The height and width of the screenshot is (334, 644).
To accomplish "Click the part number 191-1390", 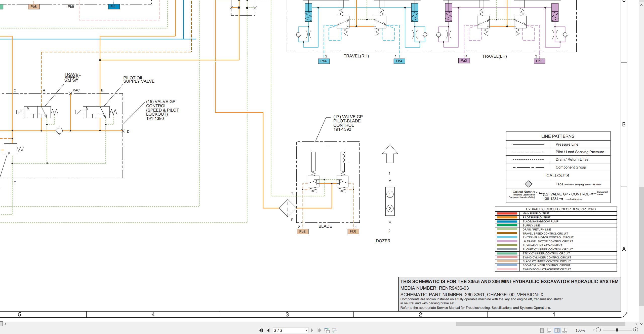I will click(155, 118).
